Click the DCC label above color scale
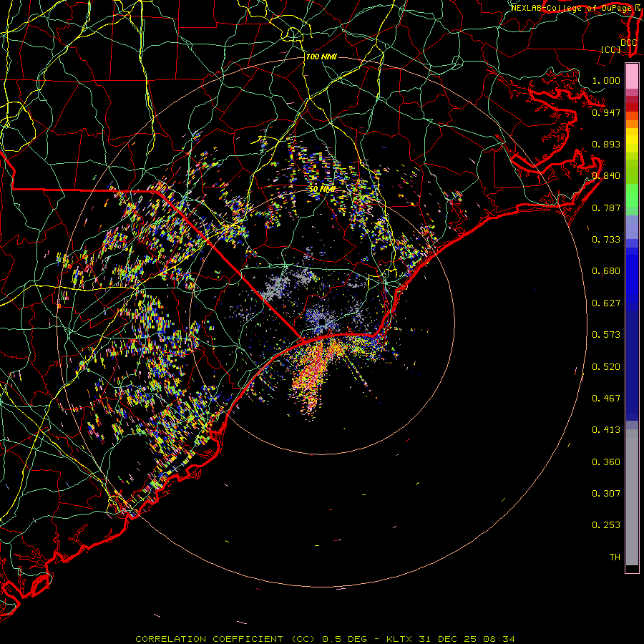Image resolution: width=644 pixels, height=644 pixels. [629, 43]
